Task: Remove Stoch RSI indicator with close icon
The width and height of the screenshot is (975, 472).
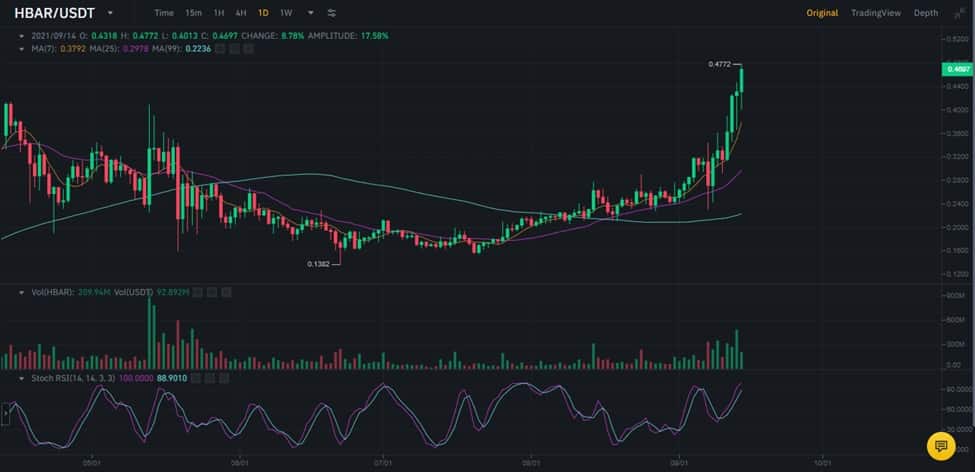Action: [224, 377]
